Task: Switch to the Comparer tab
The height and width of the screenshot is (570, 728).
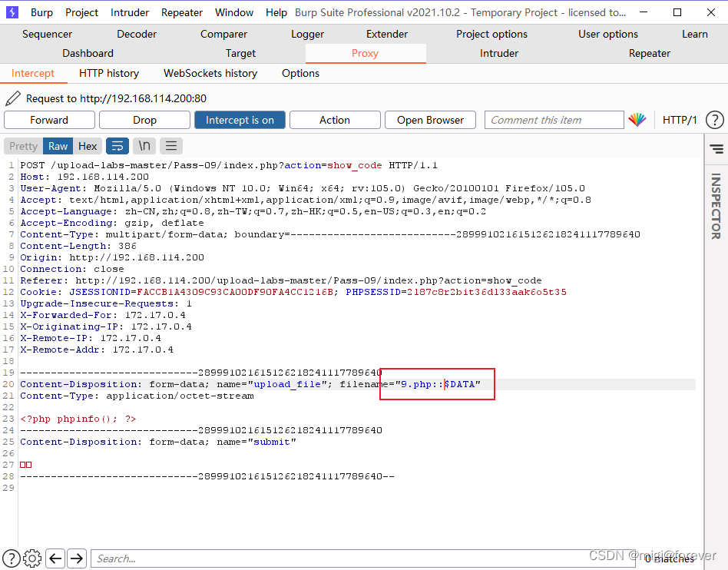Action: tap(223, 34)
